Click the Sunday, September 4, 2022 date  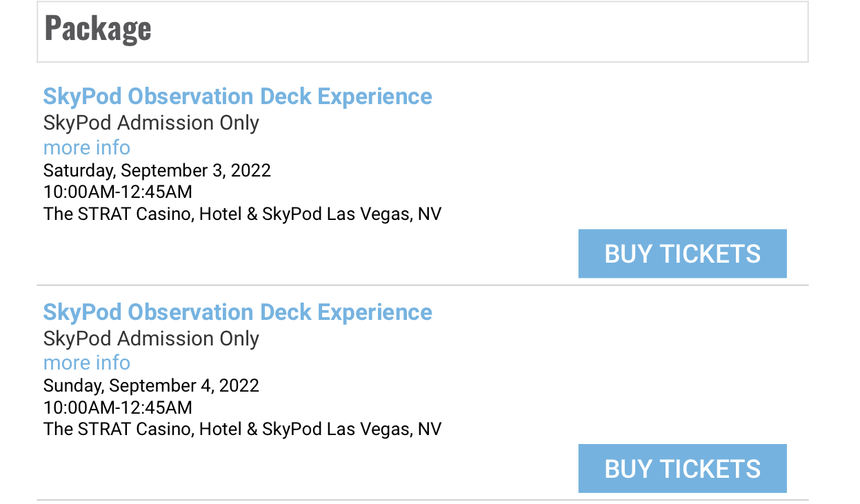click(151, 385)
